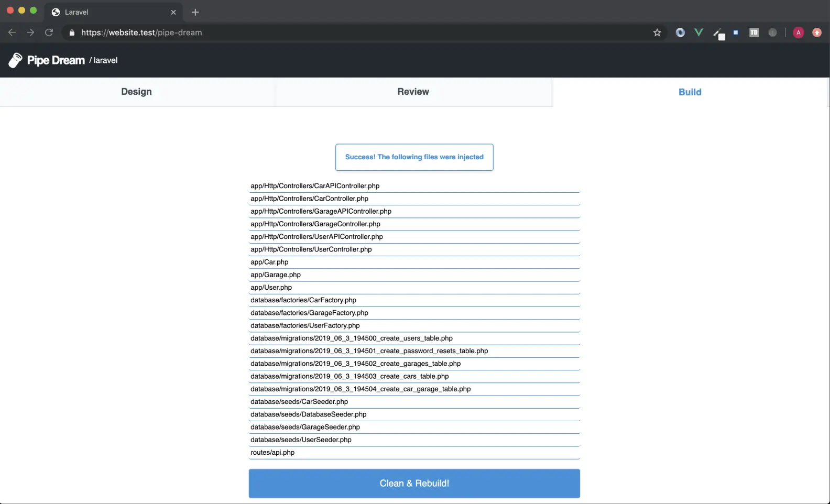Click the Pipe Dream title text
The width and height of the screenshot is (830, 504).
(56, 60)
